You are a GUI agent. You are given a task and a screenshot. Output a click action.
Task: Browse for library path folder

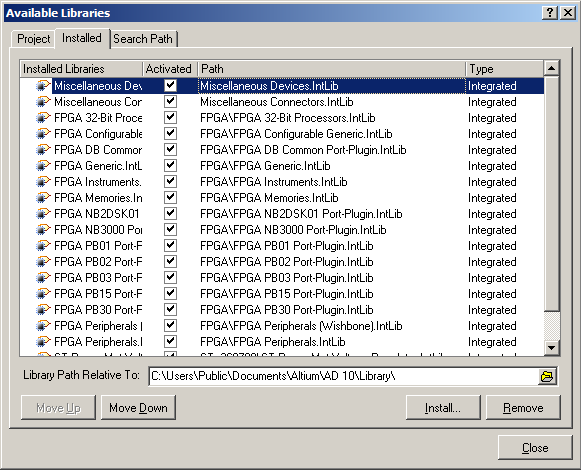547,376
